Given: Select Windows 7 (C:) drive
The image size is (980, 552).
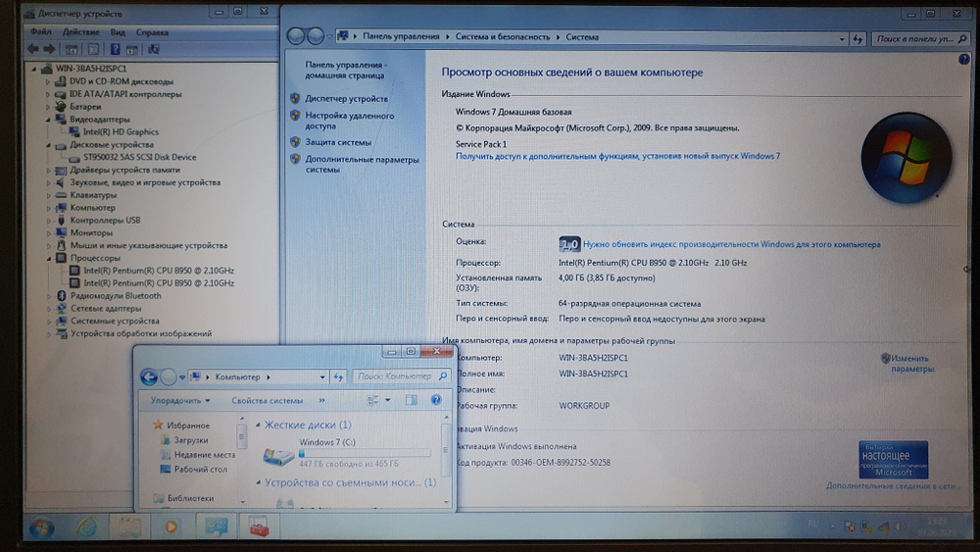Looking at the screenshot, I should pos(347,453).
